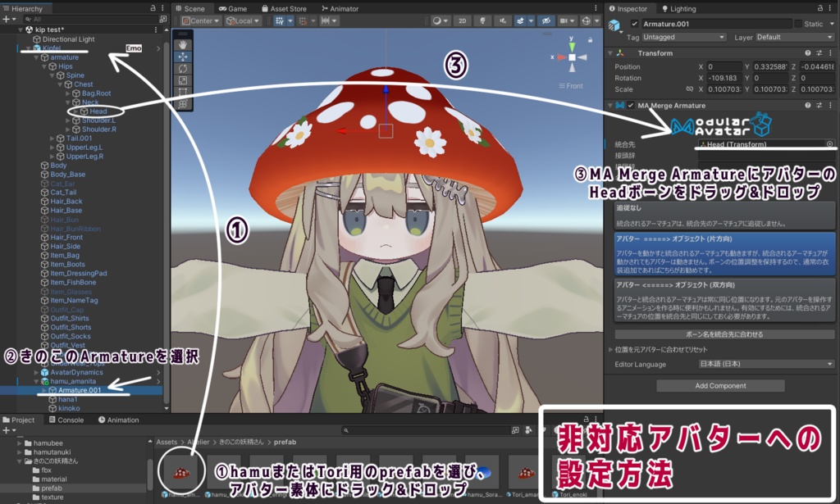Click the Inspector lock icon

(x=819, y=8)
